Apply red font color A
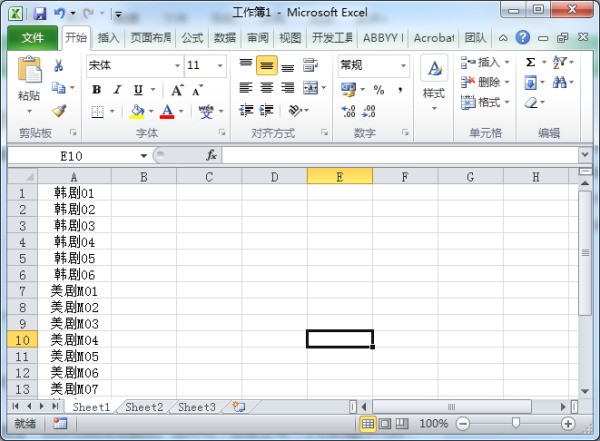Screen dimensions: 600x441 pyautogui.click(x=167, y=111)
